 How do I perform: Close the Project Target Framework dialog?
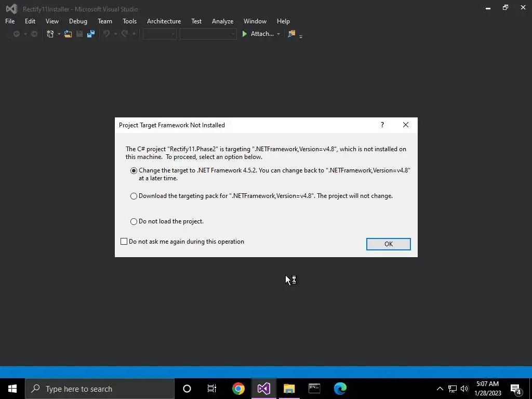(x=405, y=125)
